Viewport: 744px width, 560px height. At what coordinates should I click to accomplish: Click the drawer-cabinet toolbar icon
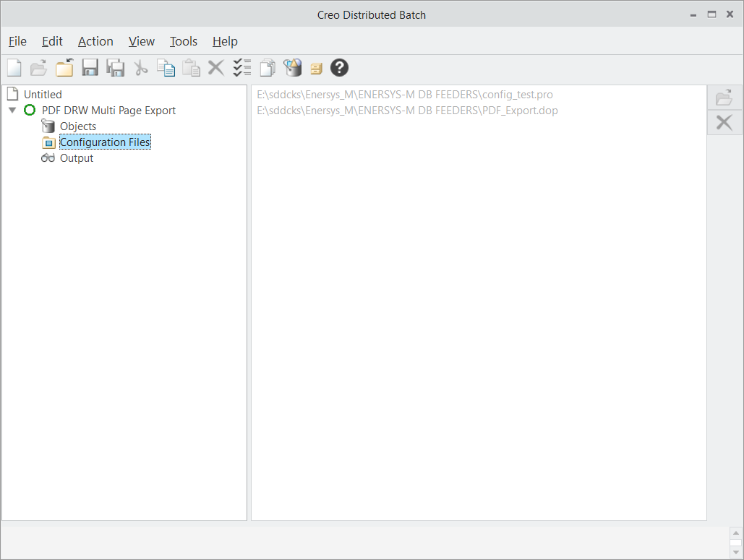point(316,67)
